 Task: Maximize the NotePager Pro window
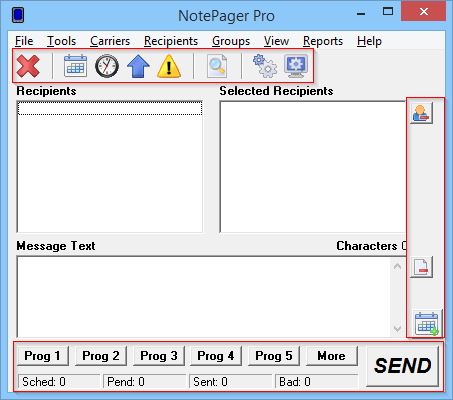coord(388,12)
